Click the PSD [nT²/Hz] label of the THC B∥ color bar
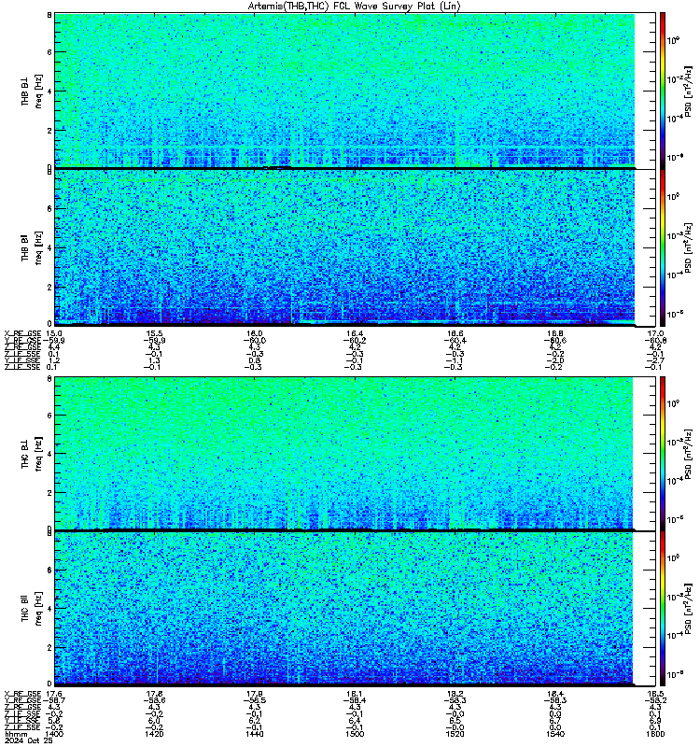700x747 pixels. click(689, 609)
